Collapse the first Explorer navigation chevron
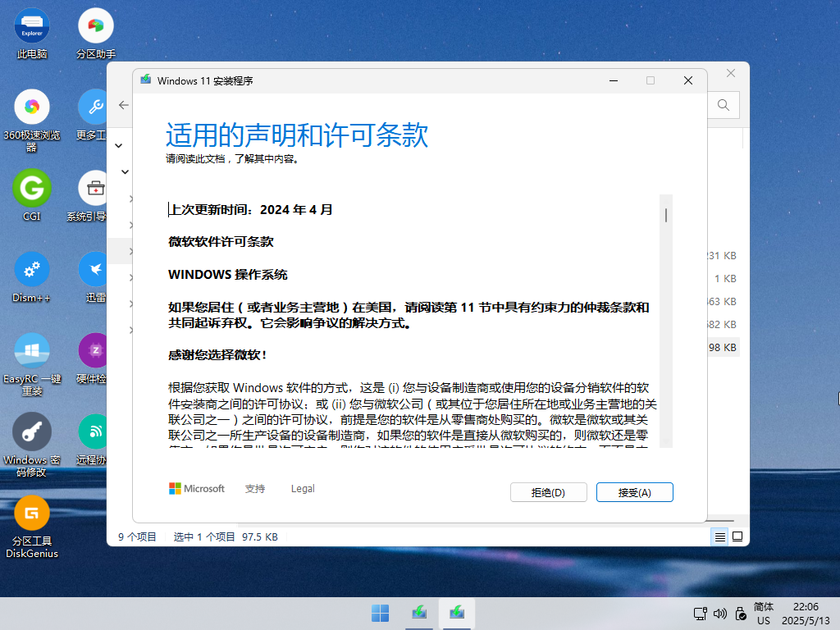The height and width of the screenshot is (630, 840). (119, 146)
